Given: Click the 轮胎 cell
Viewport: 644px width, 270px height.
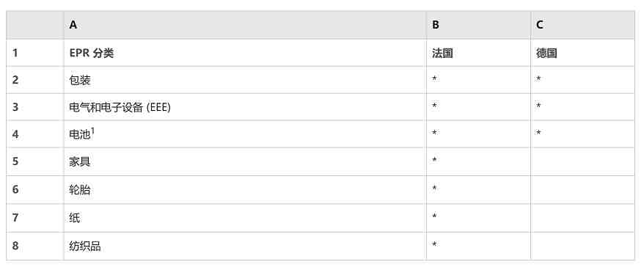Looking at the screenshot, I should 245,189.
